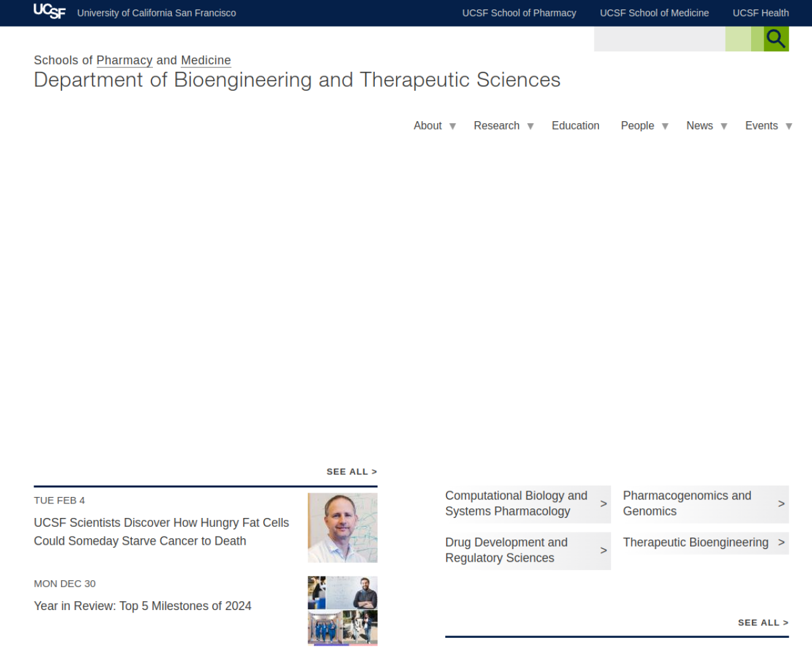Open the Events menu item
Screen dimensions: 812x650
click(x=761, y=126)
